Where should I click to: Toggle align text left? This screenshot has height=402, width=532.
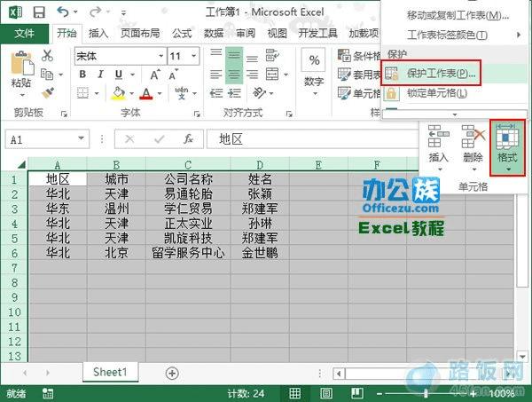tap(216, 74)
